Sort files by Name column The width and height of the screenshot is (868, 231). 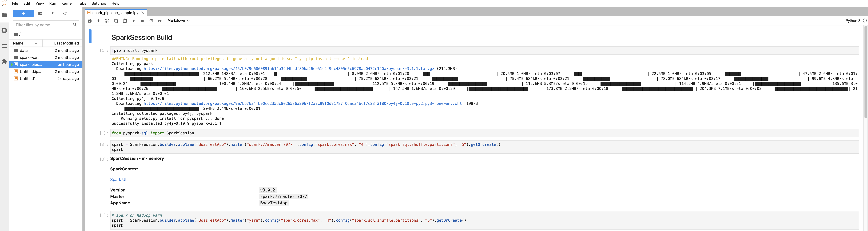point(18,43)
